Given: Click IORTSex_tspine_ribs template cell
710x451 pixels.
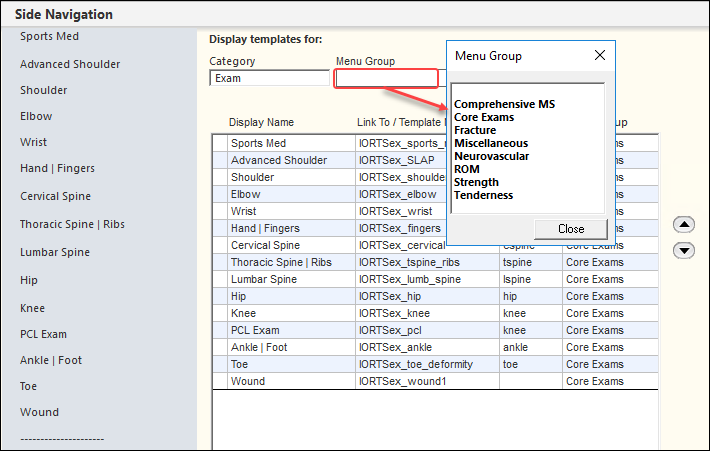Looking at the screenshot, I should tap(427, 262).
